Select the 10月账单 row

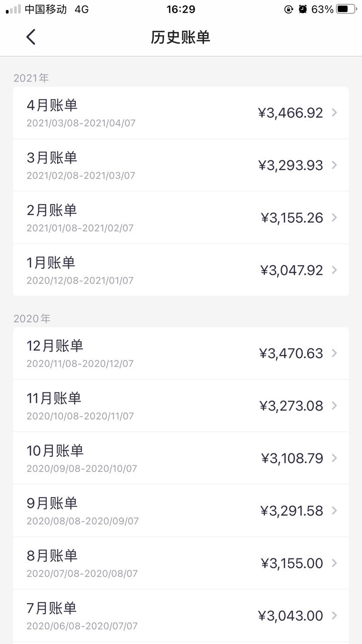click(x=181, y=458)
